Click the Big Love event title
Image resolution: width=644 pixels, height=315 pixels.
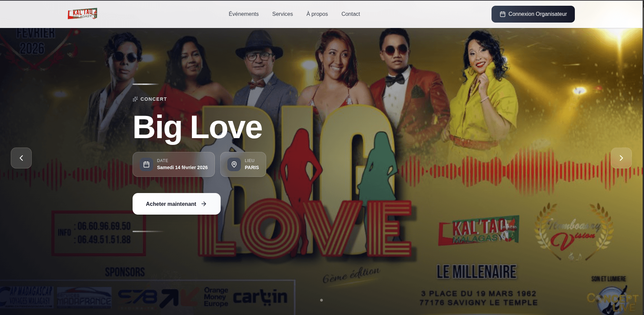(x=197, y=127)
